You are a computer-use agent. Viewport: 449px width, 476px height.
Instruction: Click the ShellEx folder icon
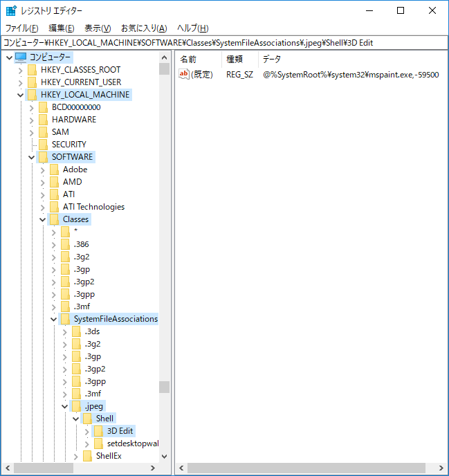[x=87, y=456]
